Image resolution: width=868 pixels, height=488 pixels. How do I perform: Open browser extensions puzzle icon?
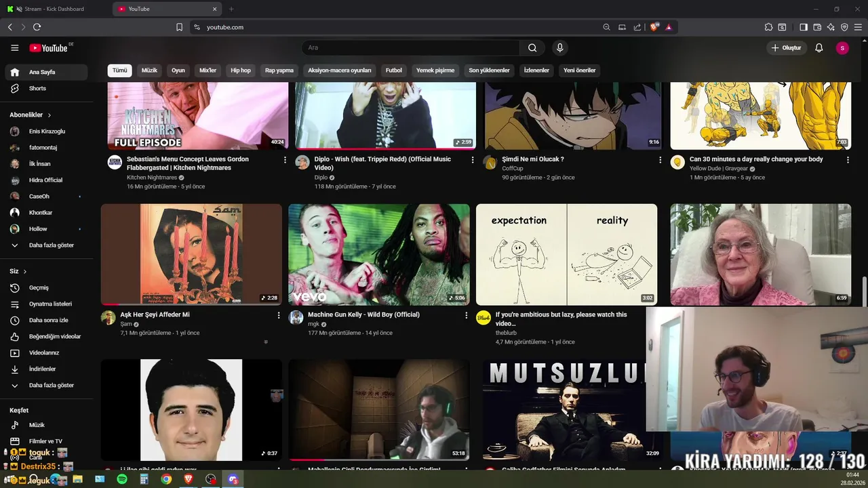pos(768,27)
